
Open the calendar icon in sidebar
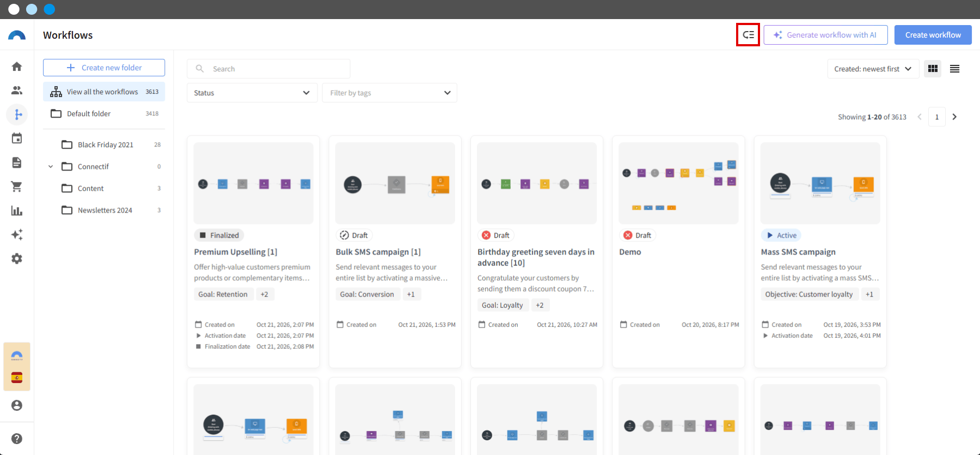point(17,138)
